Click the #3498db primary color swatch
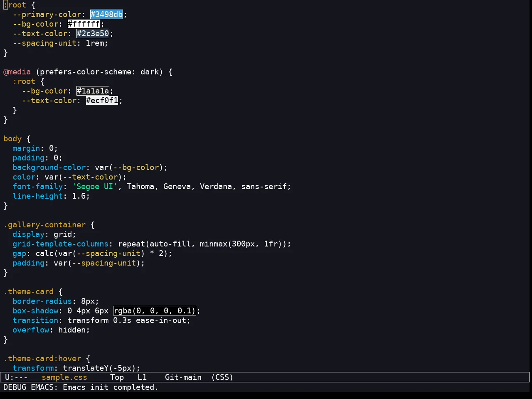 [x=107, y=15]
